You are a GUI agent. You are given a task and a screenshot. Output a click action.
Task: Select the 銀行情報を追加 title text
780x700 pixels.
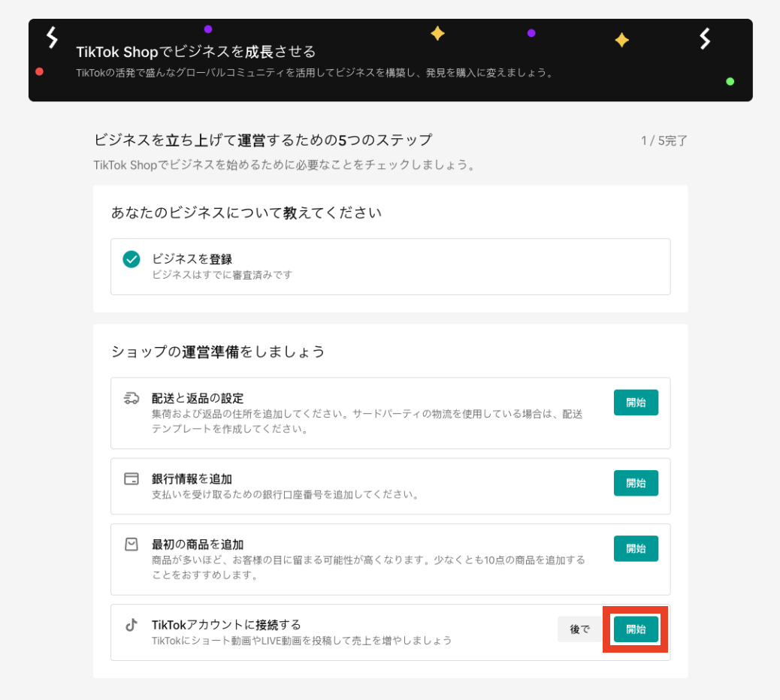pos(192,478)
